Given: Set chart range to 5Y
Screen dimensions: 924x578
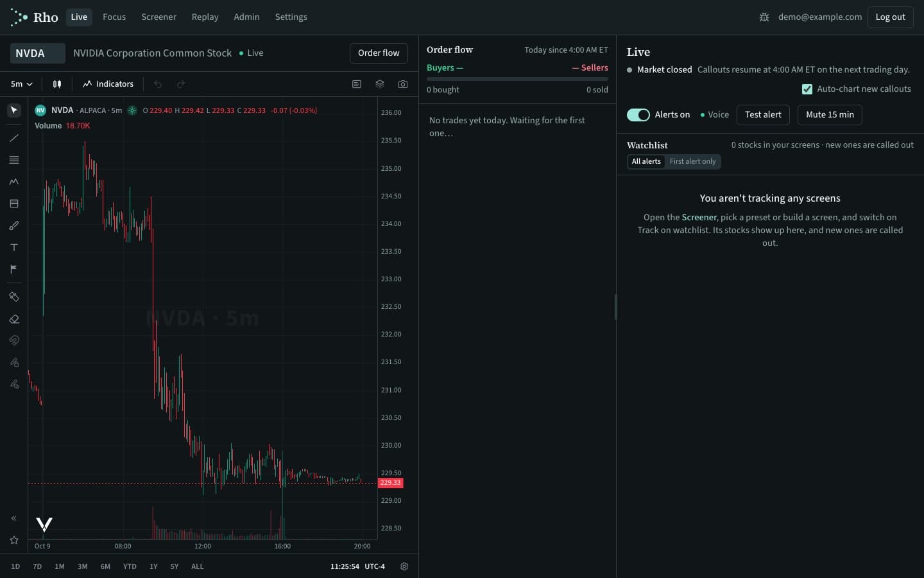Looking at the screenshot, I should coord(175,566).
